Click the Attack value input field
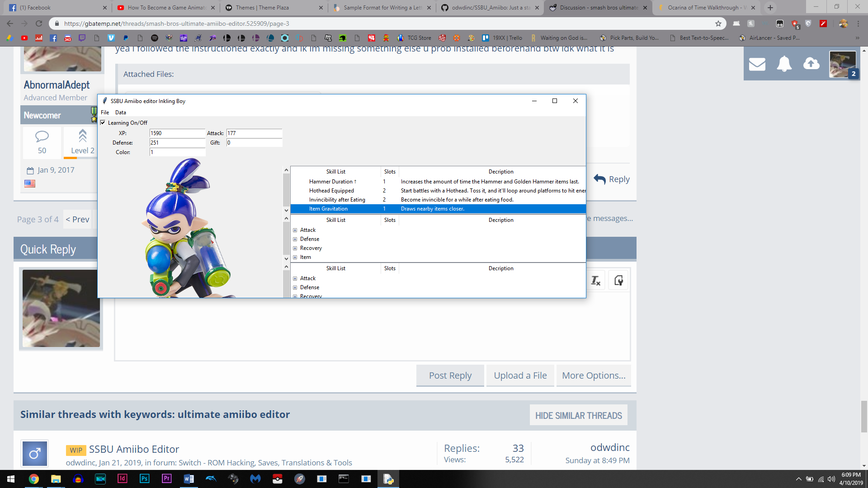Image resolution: width=868 pixels, height=488 pixels. click(254, 133)
